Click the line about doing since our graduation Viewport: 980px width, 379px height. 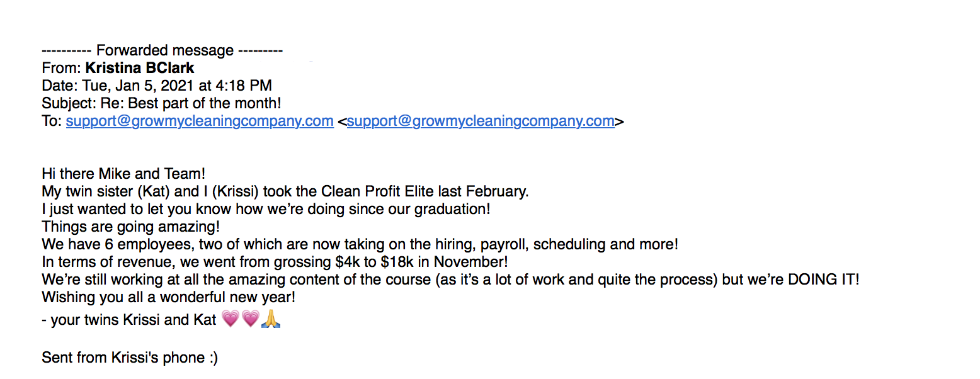point(266,209)
